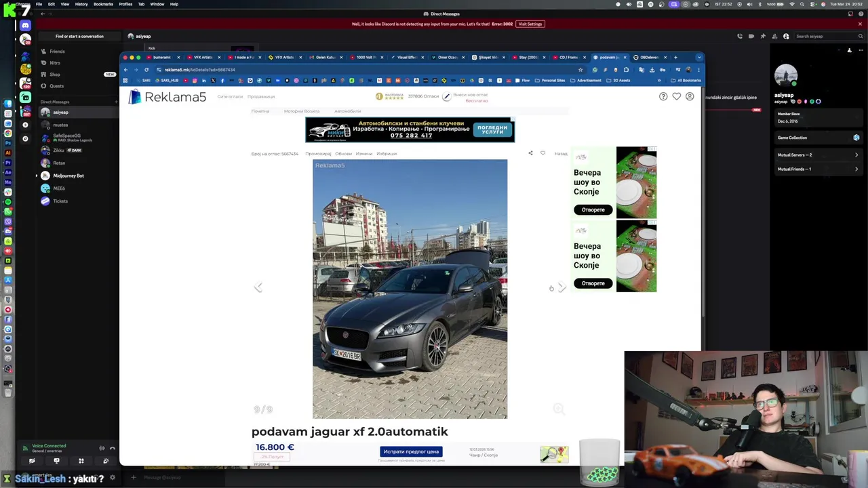The height and width of the screenshot is (488, 868).
Task: Open new browser tab plus button
Action: coord(675,57)
